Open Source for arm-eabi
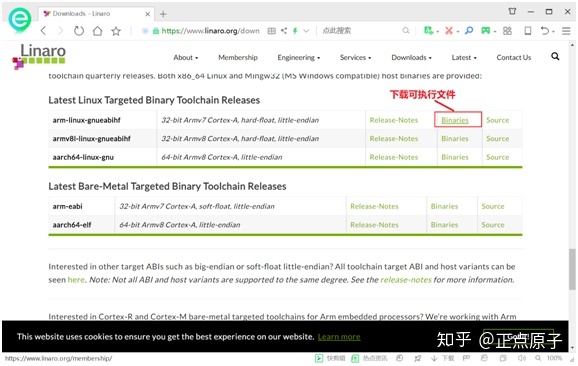This screenshot has height=366, width=578. click(x=493, y=206)
